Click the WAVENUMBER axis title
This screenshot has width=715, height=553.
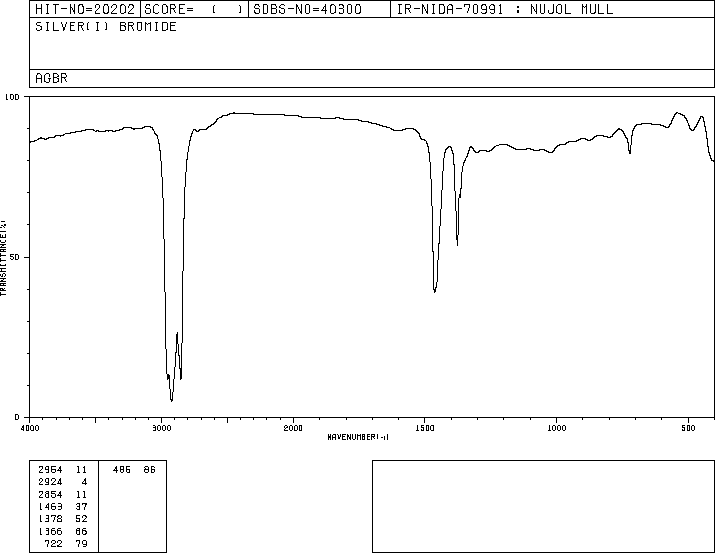pyautogui.click(x=358, y=437)
